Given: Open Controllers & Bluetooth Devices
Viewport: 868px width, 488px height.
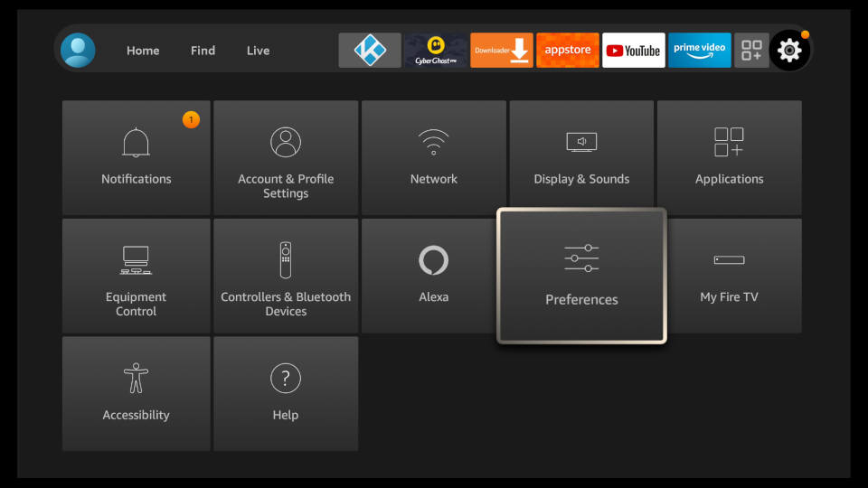Looking at the screenshot, I should point(286,276).
